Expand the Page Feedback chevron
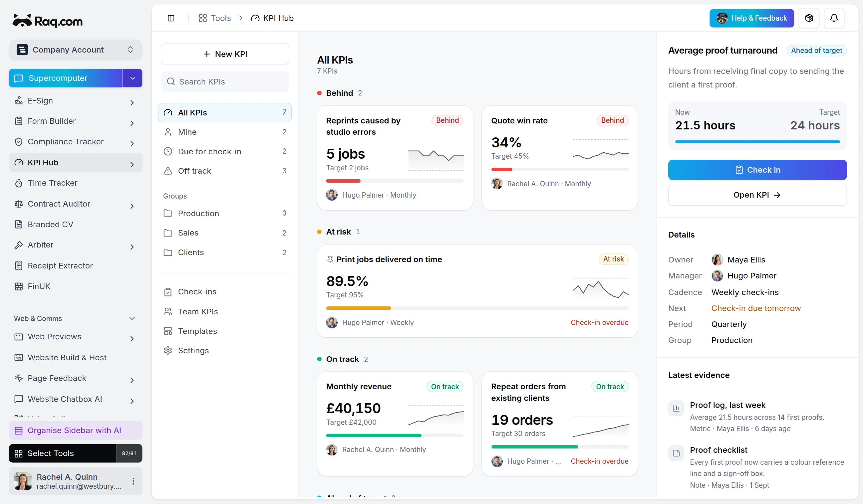Viewport: 863px width, 504px height. [x=132, y=380]
